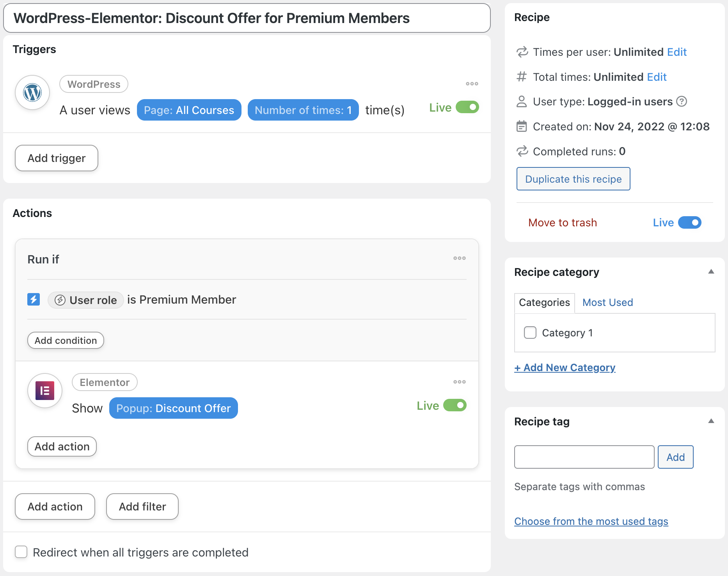The image size is (728, 576).
Task: Edit the Total times setting
Action: (657, 77)
